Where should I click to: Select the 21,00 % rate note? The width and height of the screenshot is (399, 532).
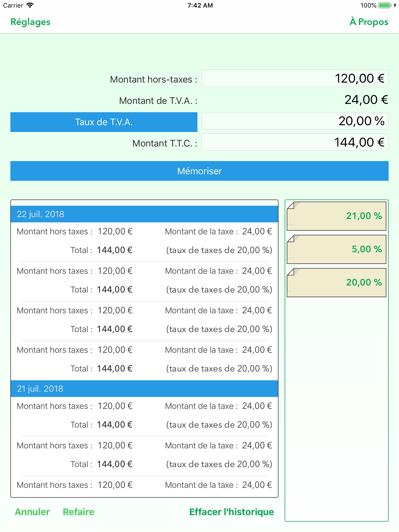tap(336, 216)
